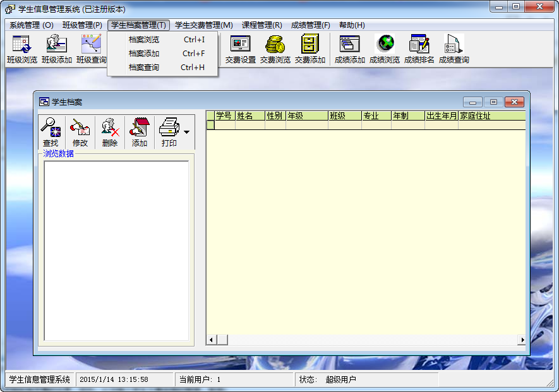Click the 年制 column header

(408, 116)
